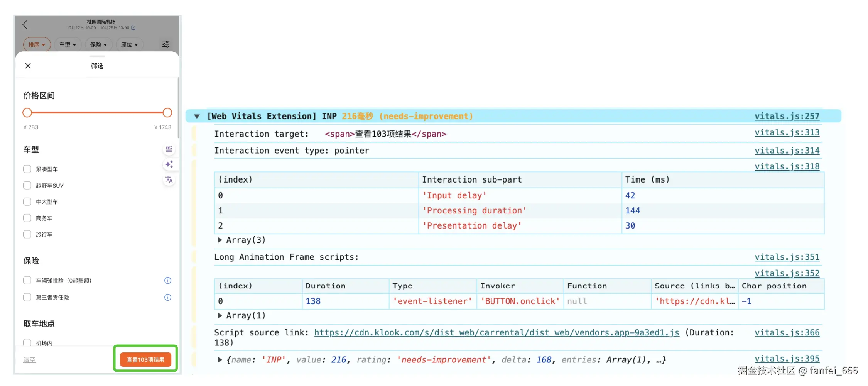Check the 商务车 checkbox
This screenshot has width=868, height=386.
tap(27, 218)
